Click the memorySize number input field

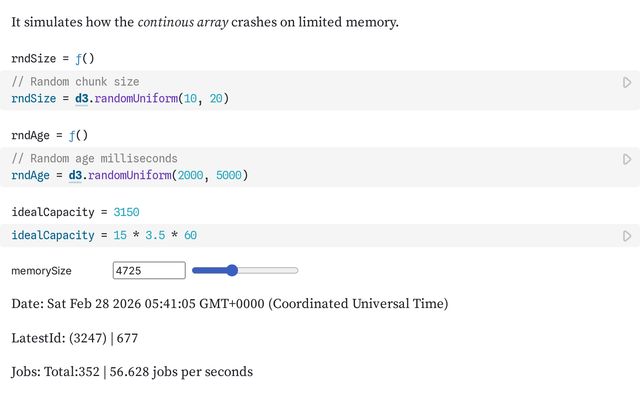(x=149, y=270)
